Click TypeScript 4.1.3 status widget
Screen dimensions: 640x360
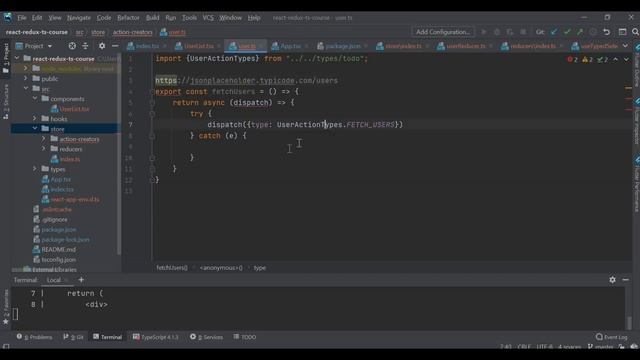click(156, 337)
